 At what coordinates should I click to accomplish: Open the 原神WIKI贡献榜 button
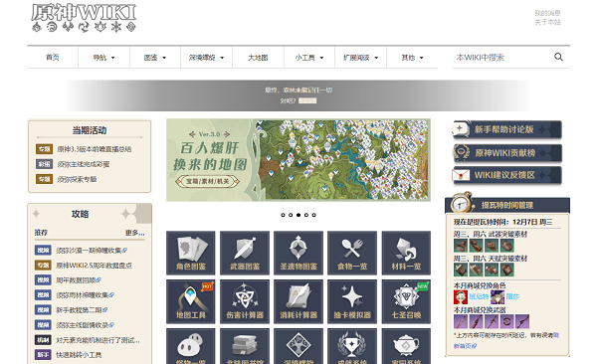point(506,153)
